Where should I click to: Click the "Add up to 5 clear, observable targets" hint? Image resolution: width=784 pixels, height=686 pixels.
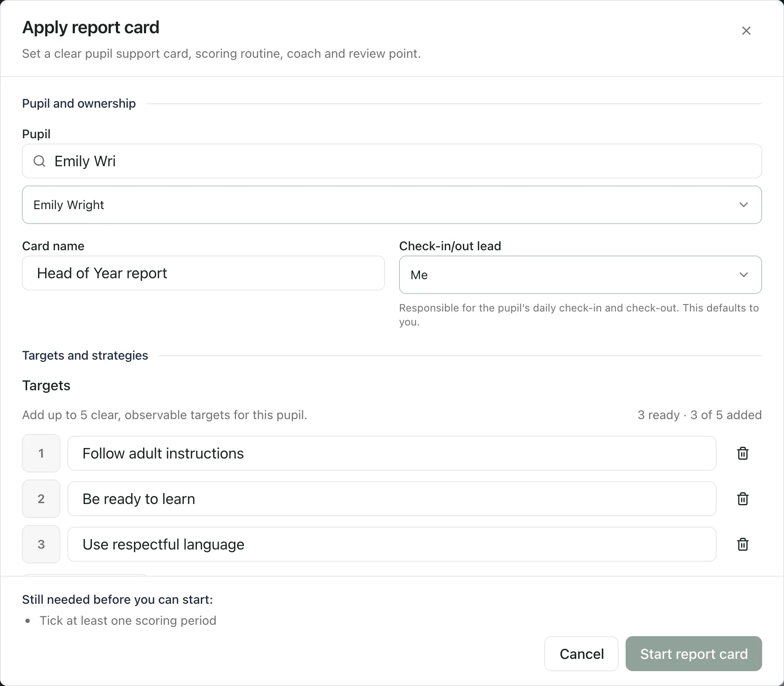click(165, 415)
